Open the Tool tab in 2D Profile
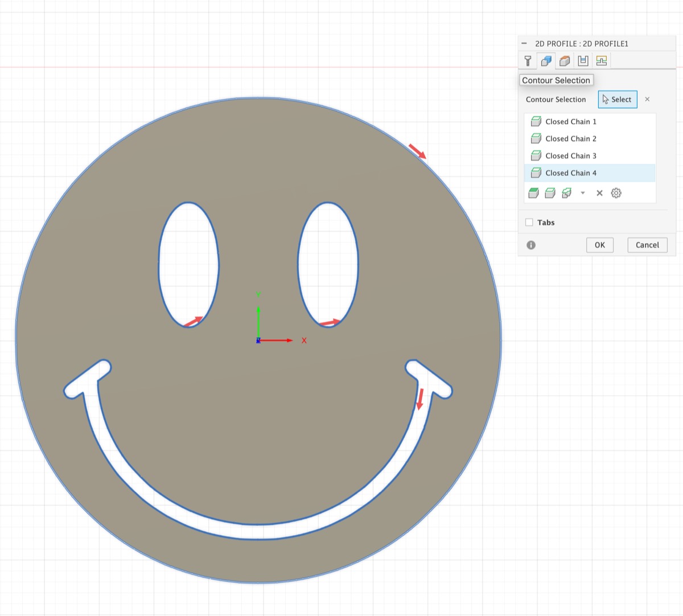The width and height of the screenshot is (683, 616). tap(528, 61)
